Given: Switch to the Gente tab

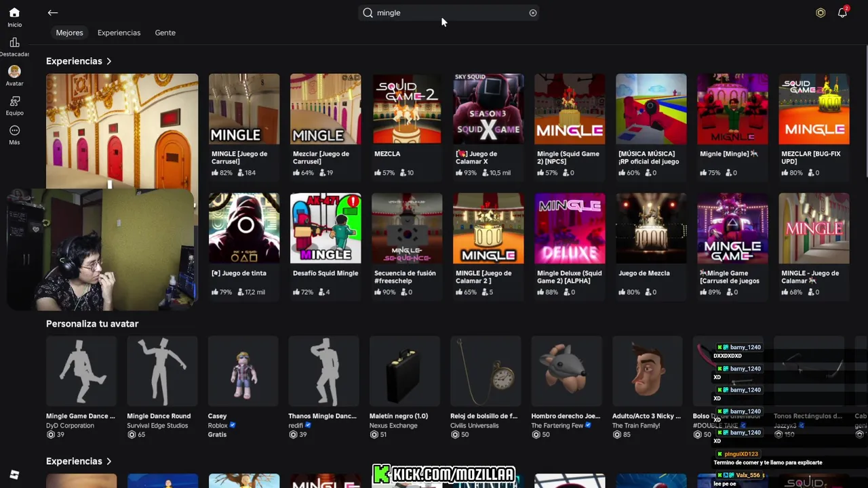Looking at the screenshot, I should [x=165, y=33].
